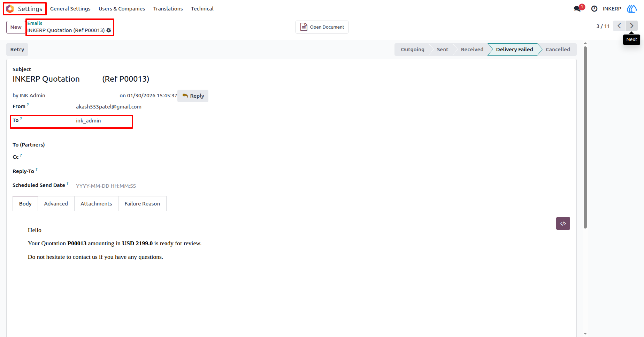Screen dimensions: 644x337
Task: Create a New email record
Action: 16,27
